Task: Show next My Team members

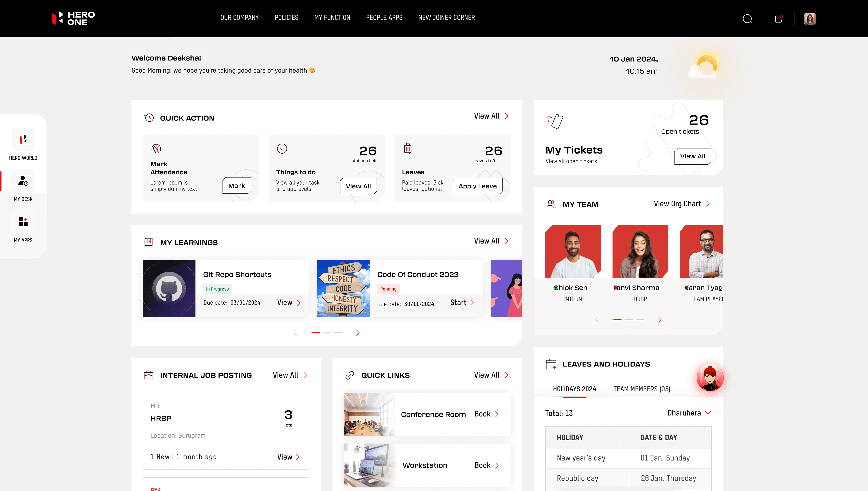Action: (659, 319)
